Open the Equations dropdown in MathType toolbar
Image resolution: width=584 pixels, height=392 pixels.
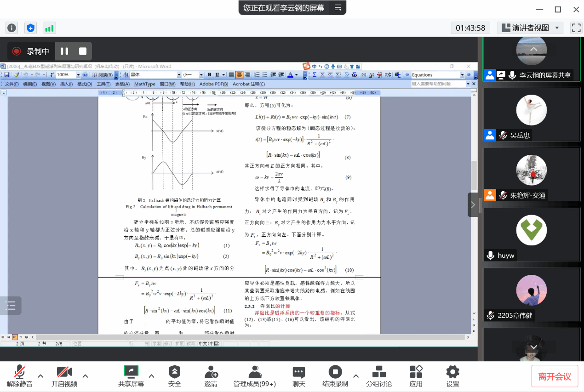[463, 74]
